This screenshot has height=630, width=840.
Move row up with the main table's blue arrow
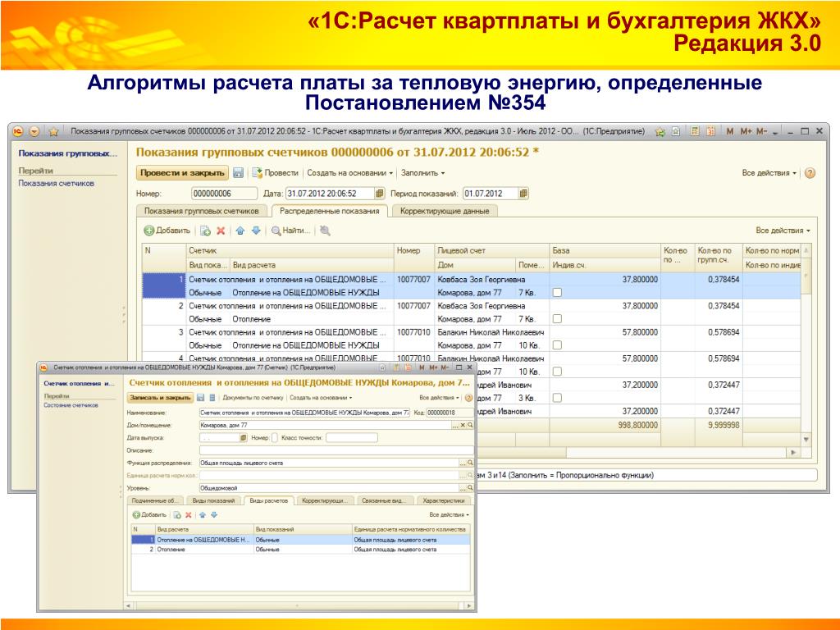click(x=240, y=231)
